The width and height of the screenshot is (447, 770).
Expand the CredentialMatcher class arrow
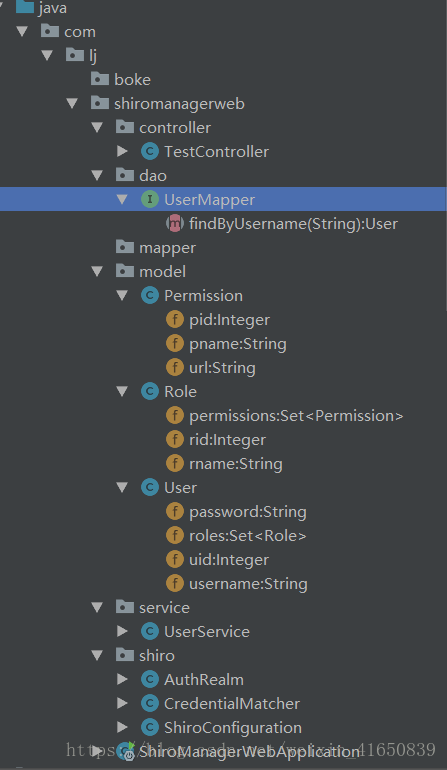[122, 704]
